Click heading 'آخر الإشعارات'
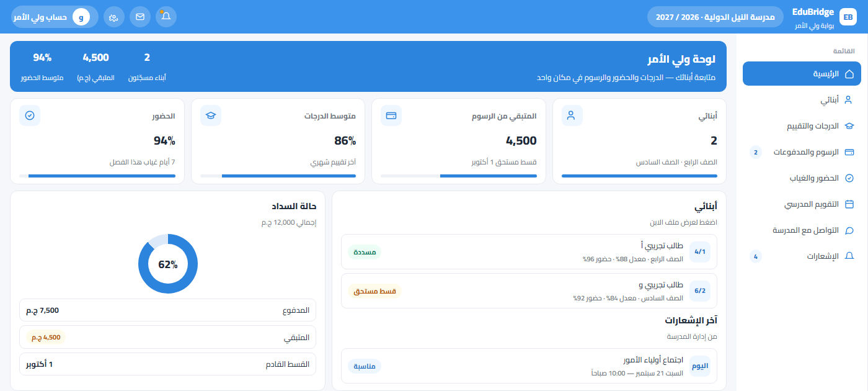Viewport: 868px width, 391px height. pyautogui.click(x=691, y=320)
